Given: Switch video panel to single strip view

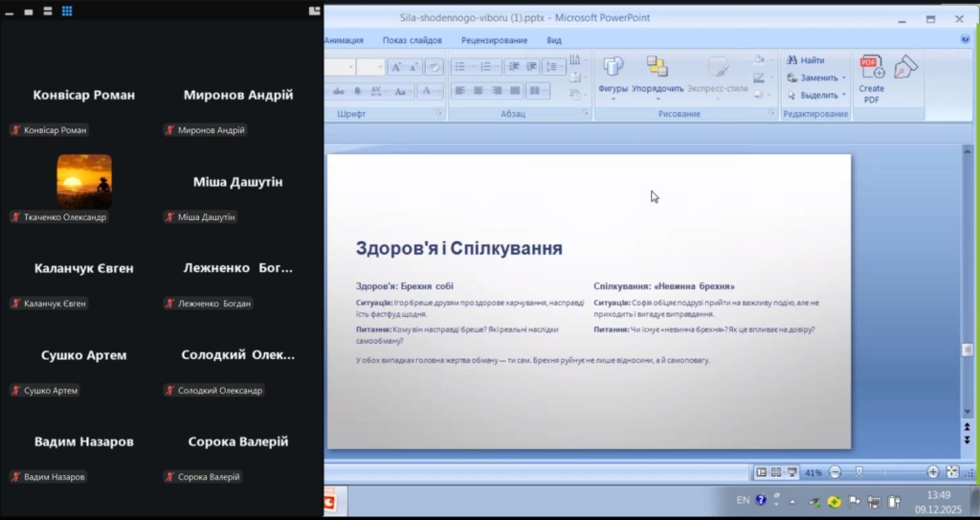Looking at the screenshot, I should coord(29,11).
